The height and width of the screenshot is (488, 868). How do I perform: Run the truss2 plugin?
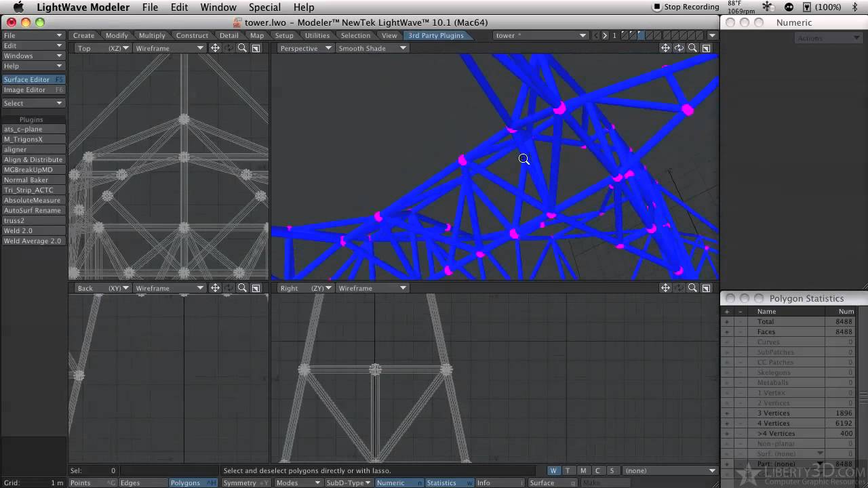pyautogui.click(x=33, y=220)
